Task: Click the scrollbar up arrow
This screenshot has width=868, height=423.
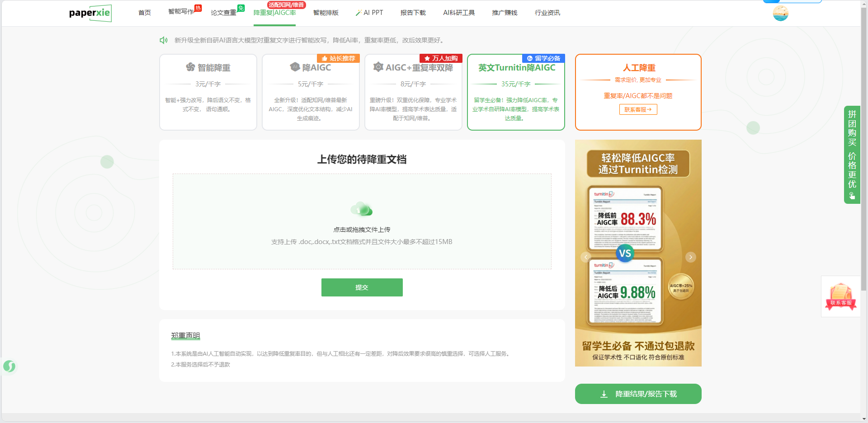Action: pyautogui.click(x=864, y=4)
